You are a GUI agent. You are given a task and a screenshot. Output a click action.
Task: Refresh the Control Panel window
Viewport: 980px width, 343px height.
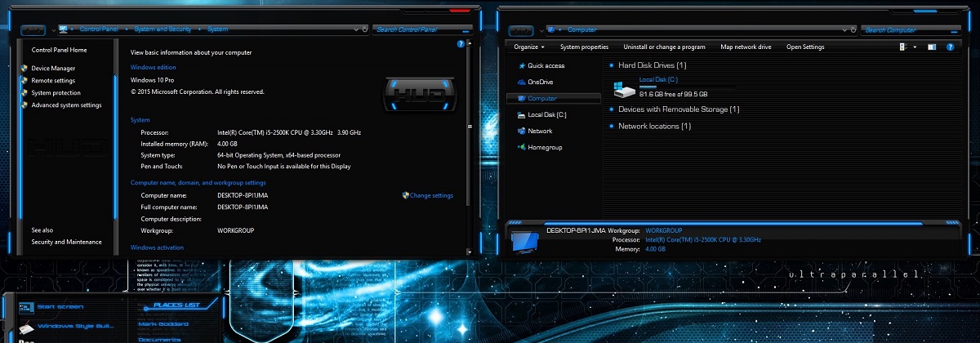(x=364, y=29)
